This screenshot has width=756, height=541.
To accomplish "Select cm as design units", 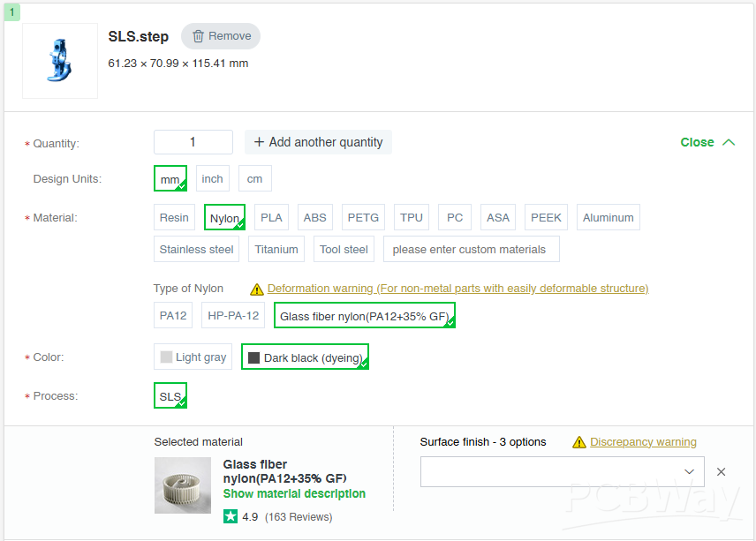I will (254, 178).
